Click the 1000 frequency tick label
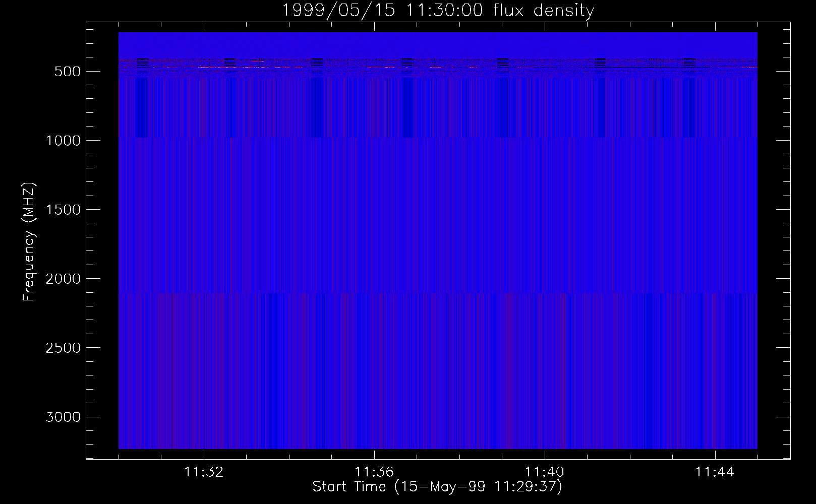 click(63, 141)
